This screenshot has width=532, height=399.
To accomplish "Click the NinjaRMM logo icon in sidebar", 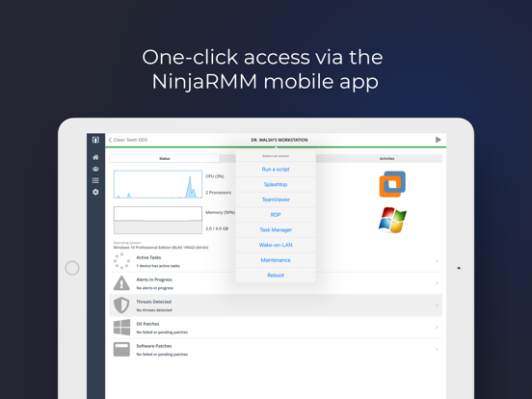I will [x=95, y=140].
